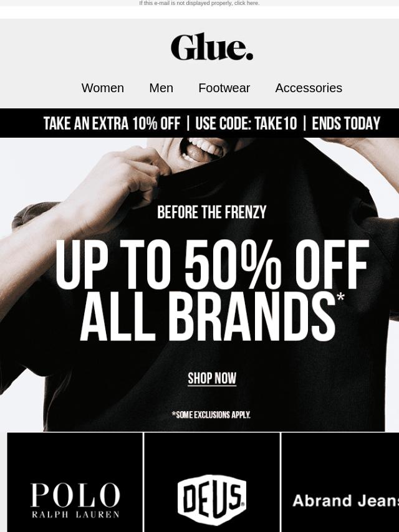Click the 'ENDS TODAY' banner text

[x=346, y=123]
